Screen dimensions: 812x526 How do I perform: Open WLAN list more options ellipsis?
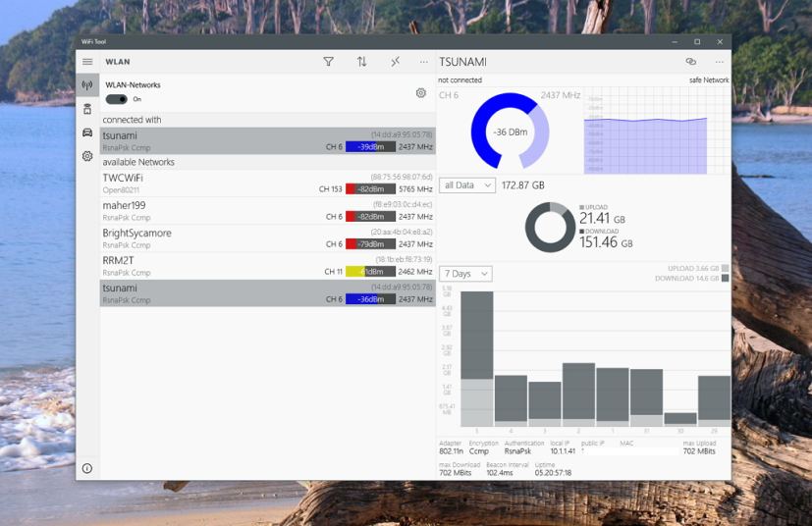pyautogui.click(x=424, y=62)
